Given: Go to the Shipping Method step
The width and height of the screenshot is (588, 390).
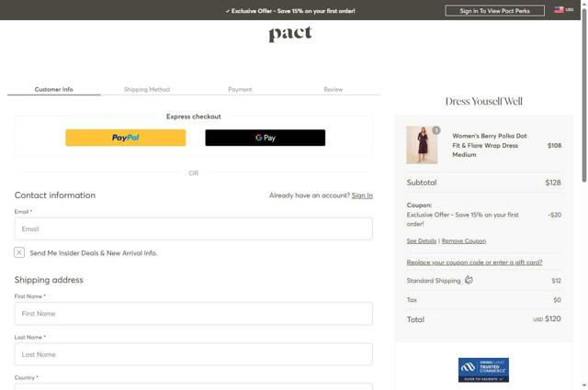Looking at the screenshot, I should [147, 89].
